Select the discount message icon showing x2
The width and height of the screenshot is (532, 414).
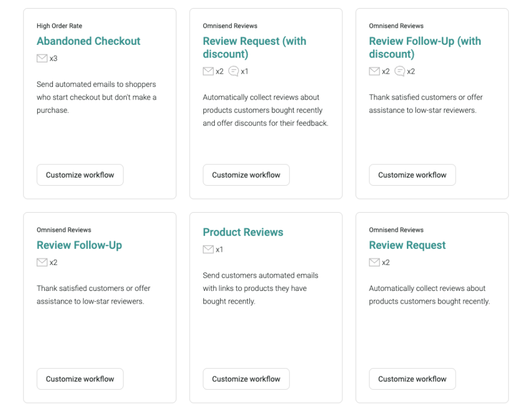[x=399, y=71]
